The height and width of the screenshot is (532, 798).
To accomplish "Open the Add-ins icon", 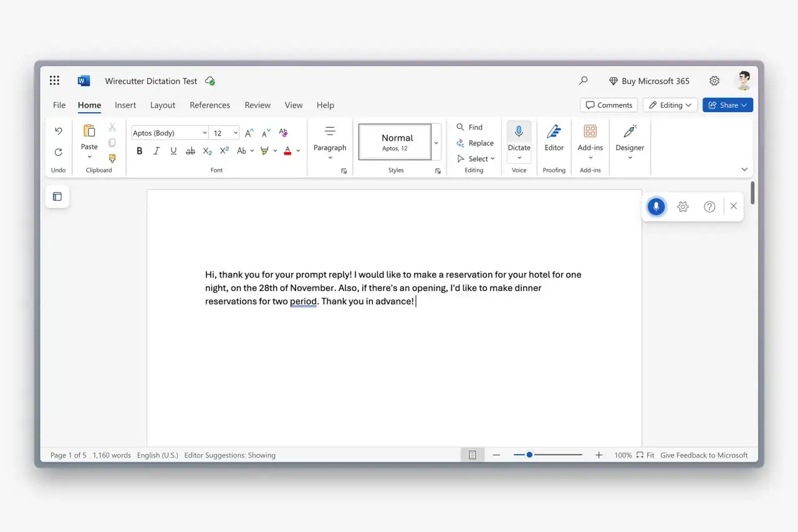I will (590, 138).
